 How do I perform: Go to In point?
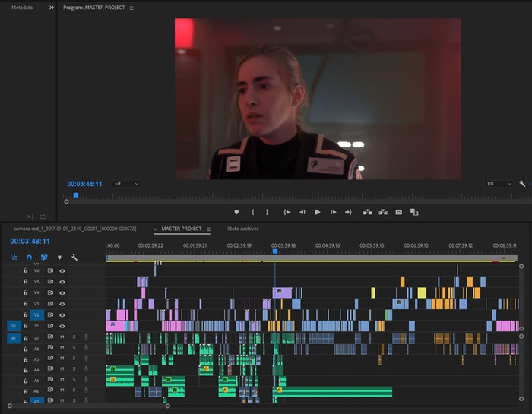tap(287, 212)
